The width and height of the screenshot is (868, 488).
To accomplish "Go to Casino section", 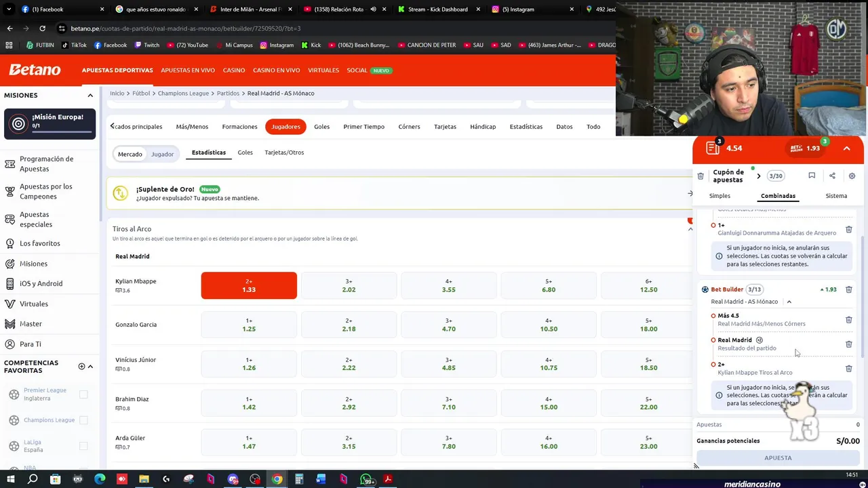I will (x=234, y=70).
